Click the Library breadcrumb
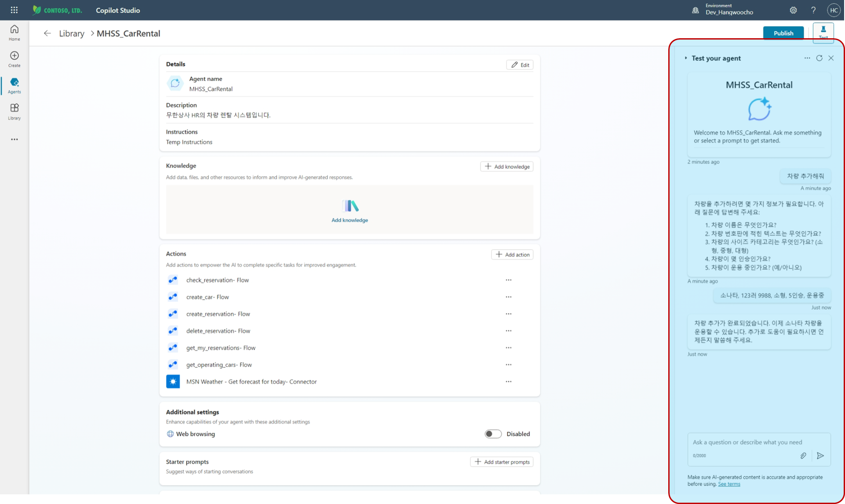845x504 pixels. [72, 33]
